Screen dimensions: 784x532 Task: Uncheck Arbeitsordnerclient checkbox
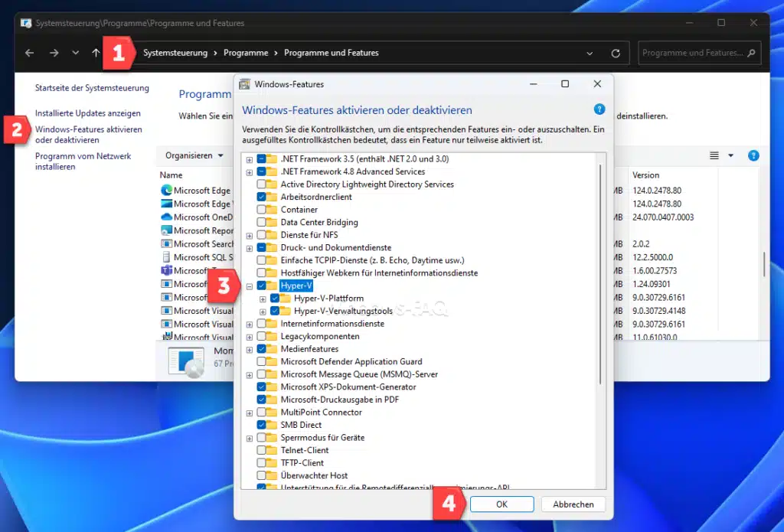[x=261, y=197]
